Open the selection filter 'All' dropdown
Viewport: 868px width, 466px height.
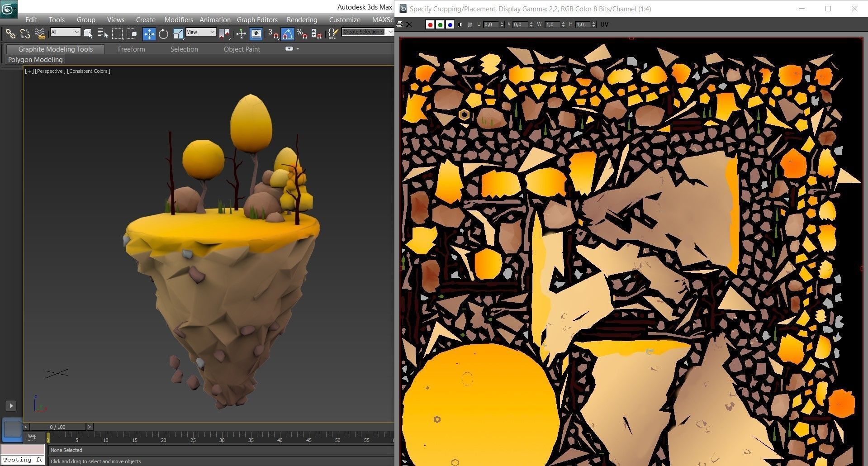[x=65, y=32]
